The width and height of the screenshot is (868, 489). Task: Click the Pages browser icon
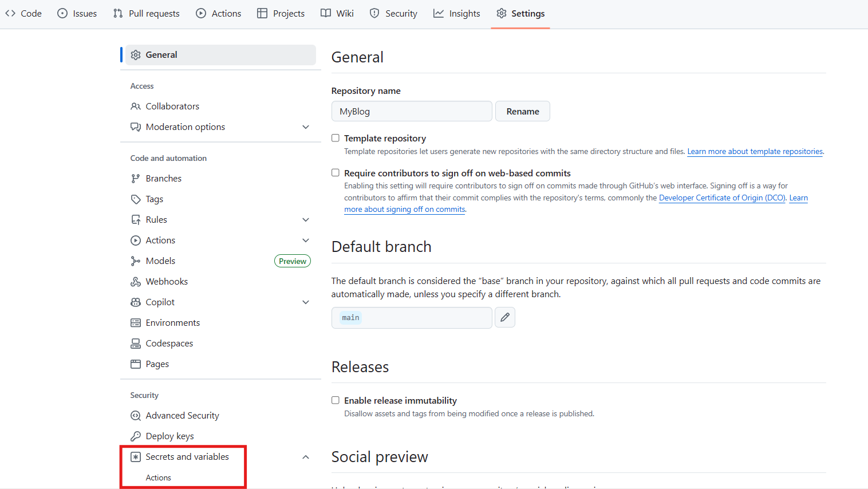pyautogui.click(x=136, y=364)
